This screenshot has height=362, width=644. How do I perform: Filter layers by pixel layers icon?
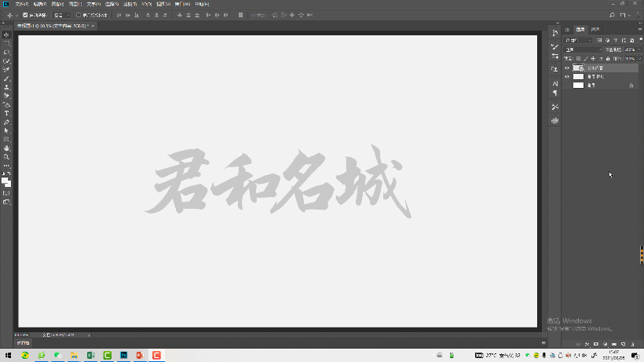[x=599, y=40]
